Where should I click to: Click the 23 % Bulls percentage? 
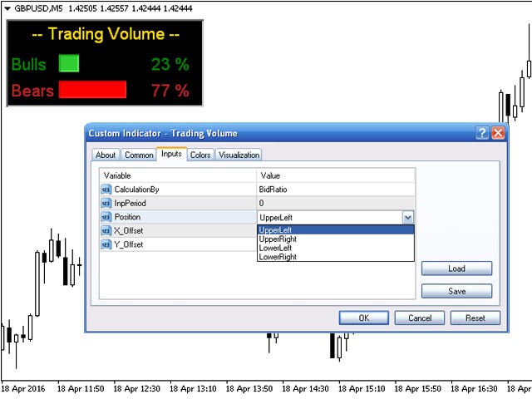(170, 64)
